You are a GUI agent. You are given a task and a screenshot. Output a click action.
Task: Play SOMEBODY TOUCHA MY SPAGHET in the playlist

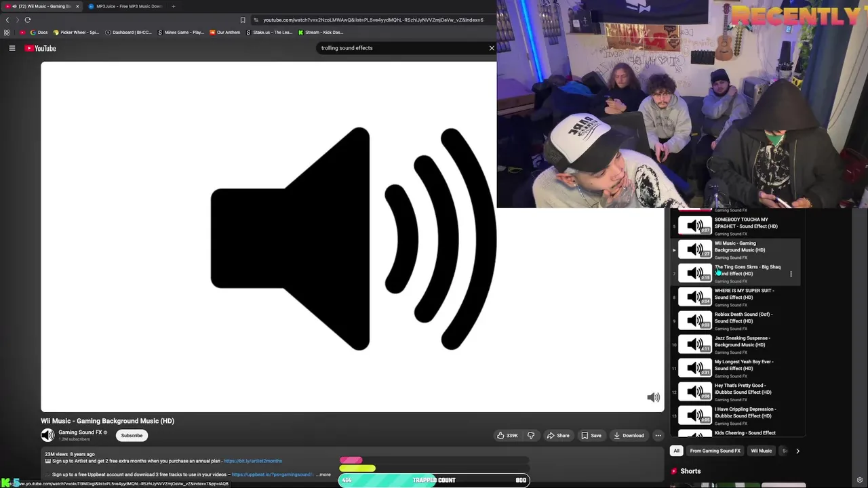pyautogui.click(x=737, y=226)
